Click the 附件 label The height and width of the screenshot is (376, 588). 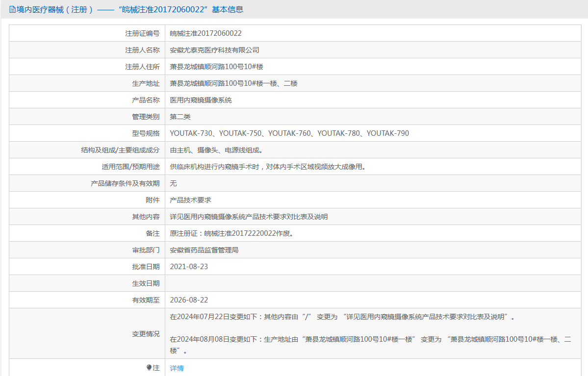click(x=152, y=200)
